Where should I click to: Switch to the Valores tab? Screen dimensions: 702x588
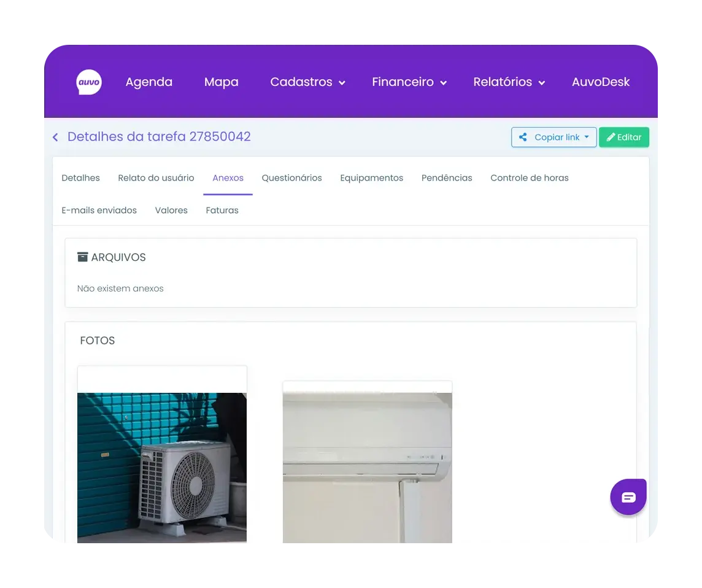[171, 210]
